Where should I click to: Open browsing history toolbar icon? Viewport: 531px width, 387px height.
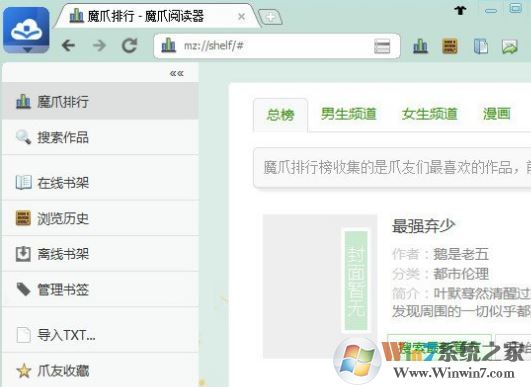point(450,46)
